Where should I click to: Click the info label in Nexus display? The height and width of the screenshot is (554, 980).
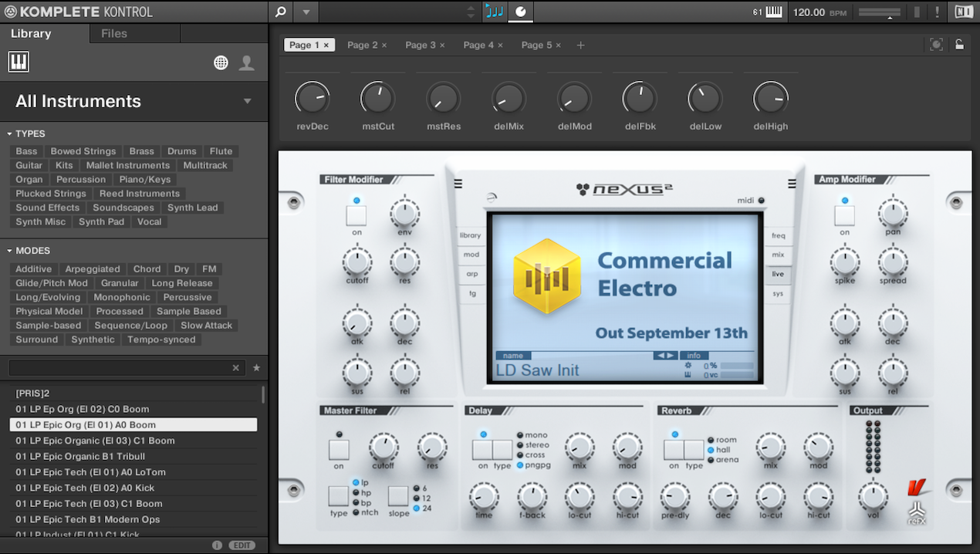tap(693, 356)
